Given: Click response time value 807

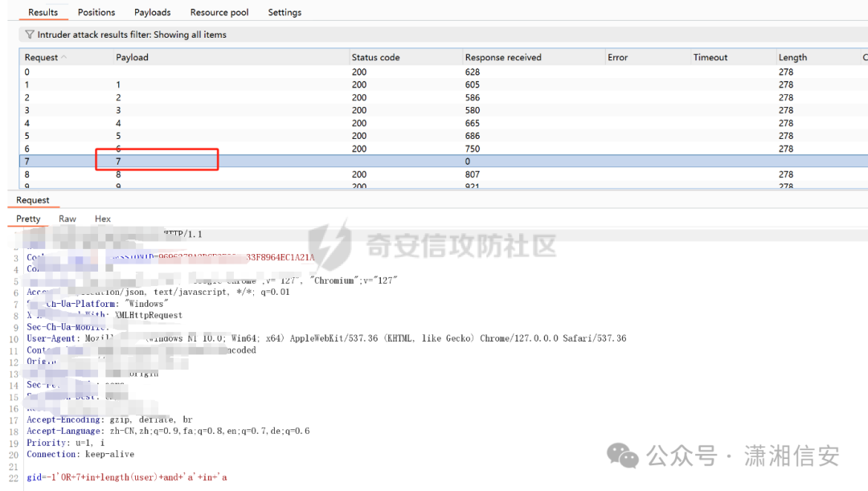Looking at the screenshot, I should (473, 174).
